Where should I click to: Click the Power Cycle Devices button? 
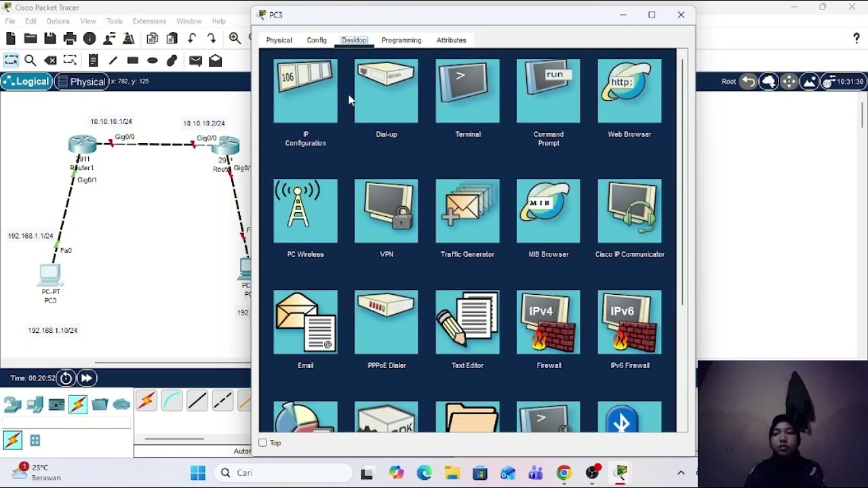(x=66, y=378)
